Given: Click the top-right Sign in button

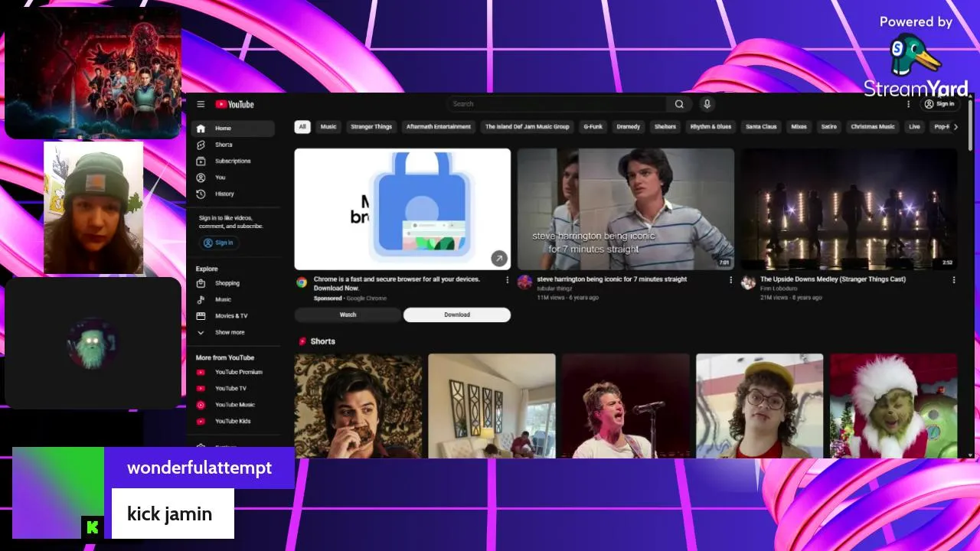Looking at the screenshot, I should tap(939, 104).
